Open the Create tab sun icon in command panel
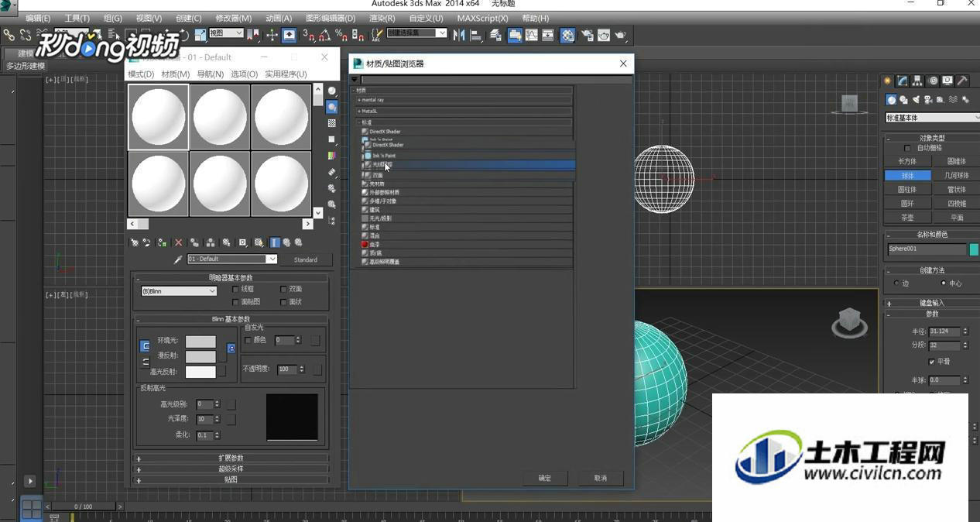 (888, 81)
